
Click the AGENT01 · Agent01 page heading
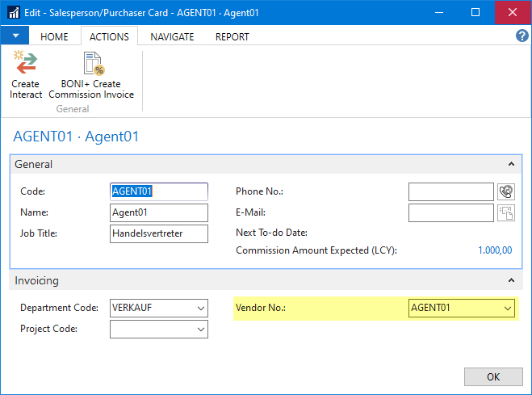[76, 137]
